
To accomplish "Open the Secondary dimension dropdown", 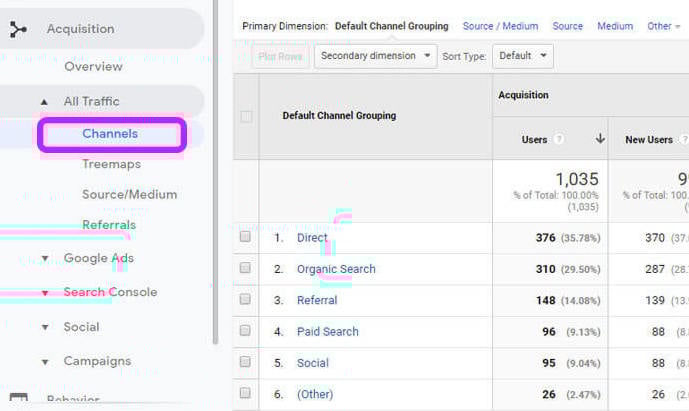I will [376, 56].
